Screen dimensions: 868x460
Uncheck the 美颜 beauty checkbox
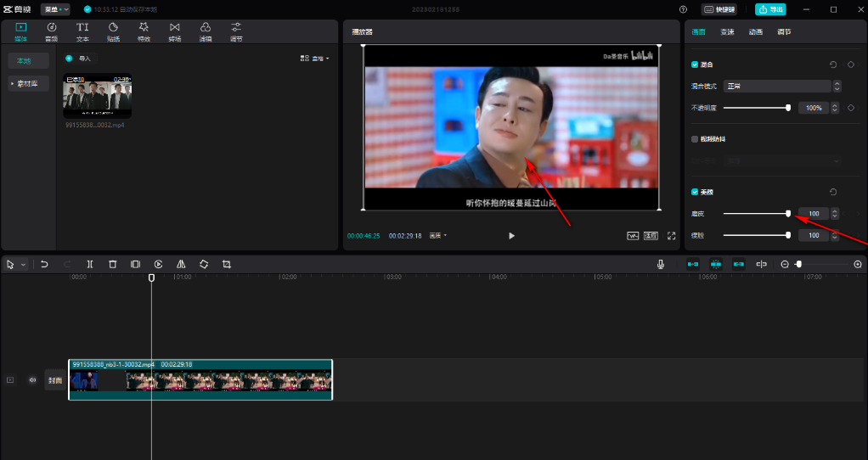(x=695, y=192)
